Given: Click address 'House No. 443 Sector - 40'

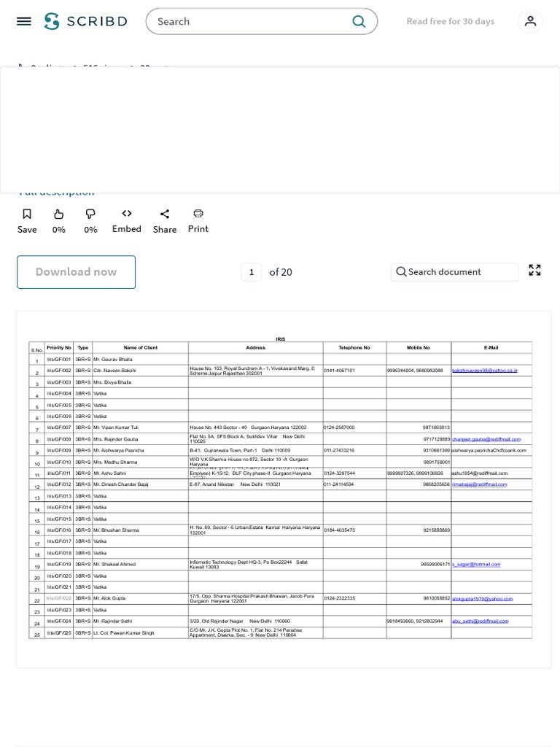Looking at the screenshot, I should (x=219, y=427).
